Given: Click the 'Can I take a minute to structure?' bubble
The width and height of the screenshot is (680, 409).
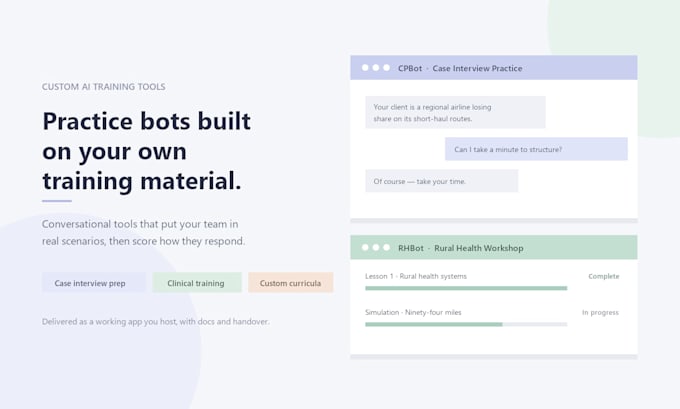Looking at the screenshot, I should [x=536, y=149].
